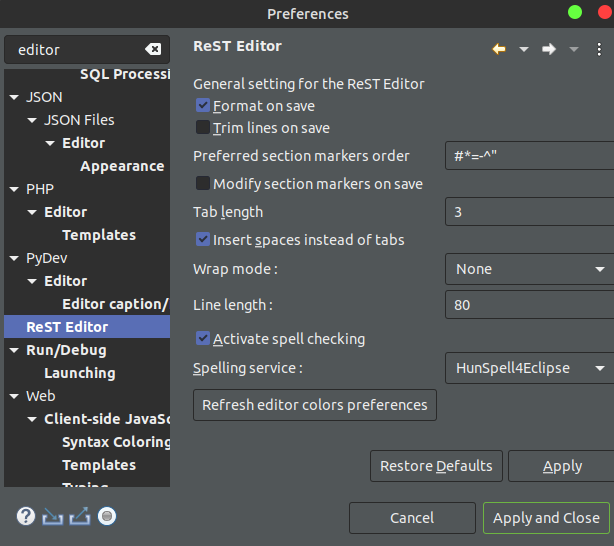Viewport: 614px width, 546px height.
Task: Open back navigation history dropdown
Action: coord(524,49)
